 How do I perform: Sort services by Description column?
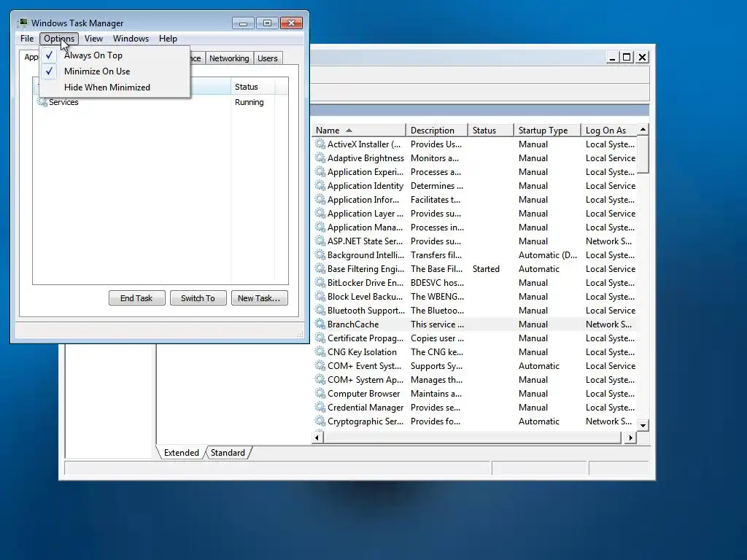coord(437,131)
